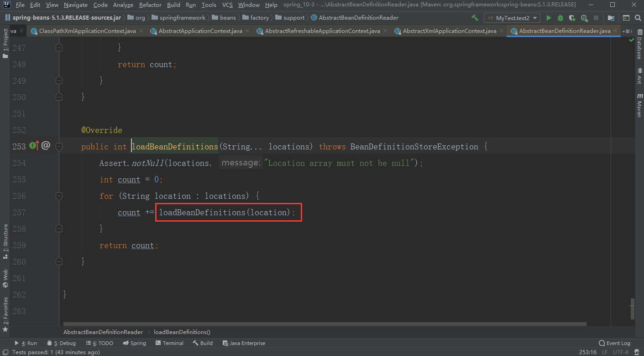
Task: Run MyTest.test2 with the green play icon
Action: click(x=549, y=18)
